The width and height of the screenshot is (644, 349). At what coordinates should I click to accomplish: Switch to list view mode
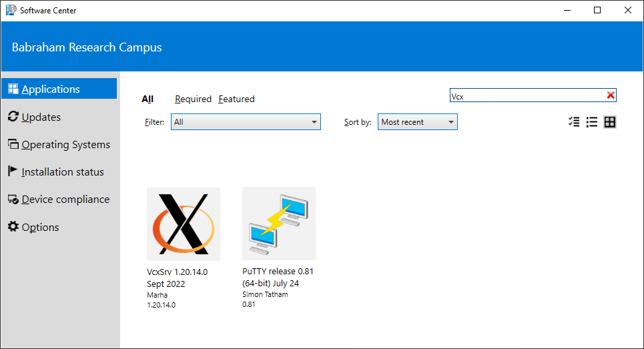point(591,122)
